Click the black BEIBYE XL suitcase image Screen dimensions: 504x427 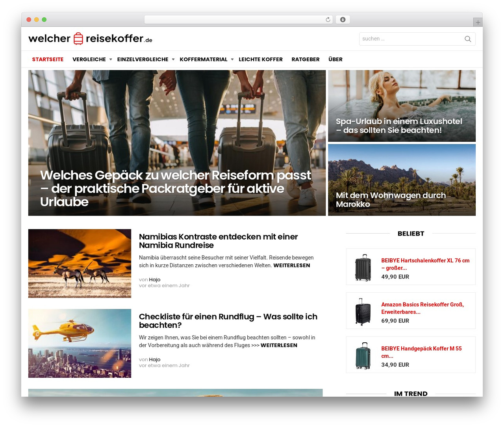pyautogui.click(x=363, y=267)
